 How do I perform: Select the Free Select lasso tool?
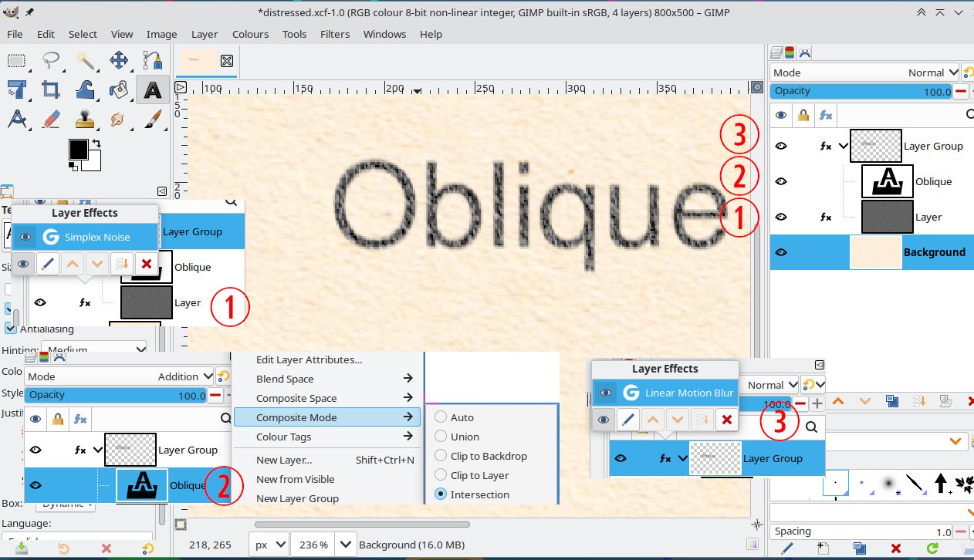51,61
